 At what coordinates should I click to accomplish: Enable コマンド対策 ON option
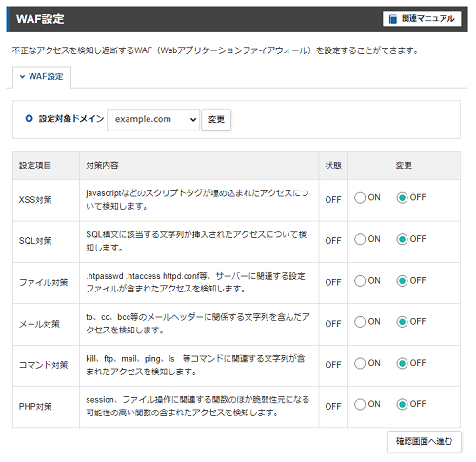click(x=360, y=363)
